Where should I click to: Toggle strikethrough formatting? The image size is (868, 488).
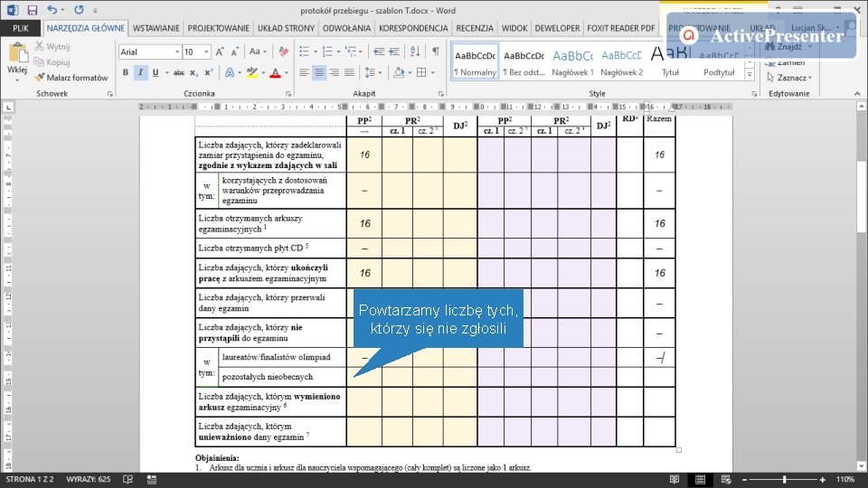point(179,72)
